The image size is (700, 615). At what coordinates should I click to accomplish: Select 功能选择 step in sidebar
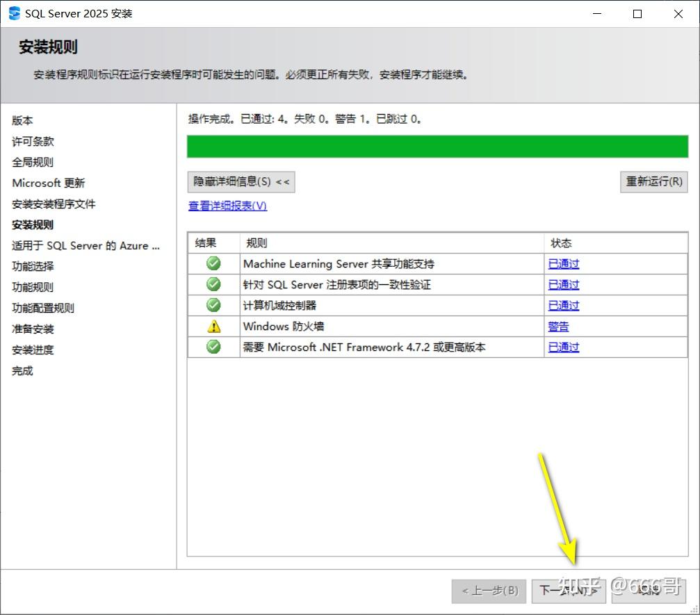pyautogui.click(x=33, y=266)
